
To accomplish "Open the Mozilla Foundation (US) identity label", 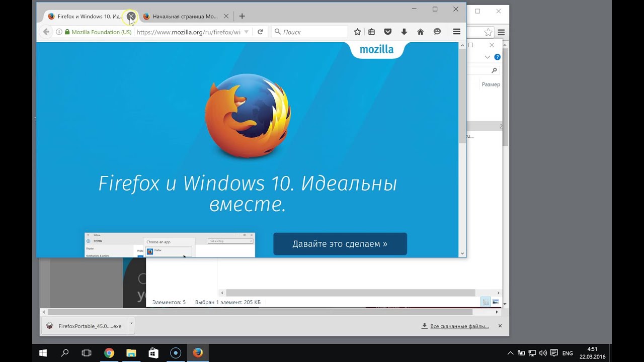I will pyautogui.click(x=98, y=32).
